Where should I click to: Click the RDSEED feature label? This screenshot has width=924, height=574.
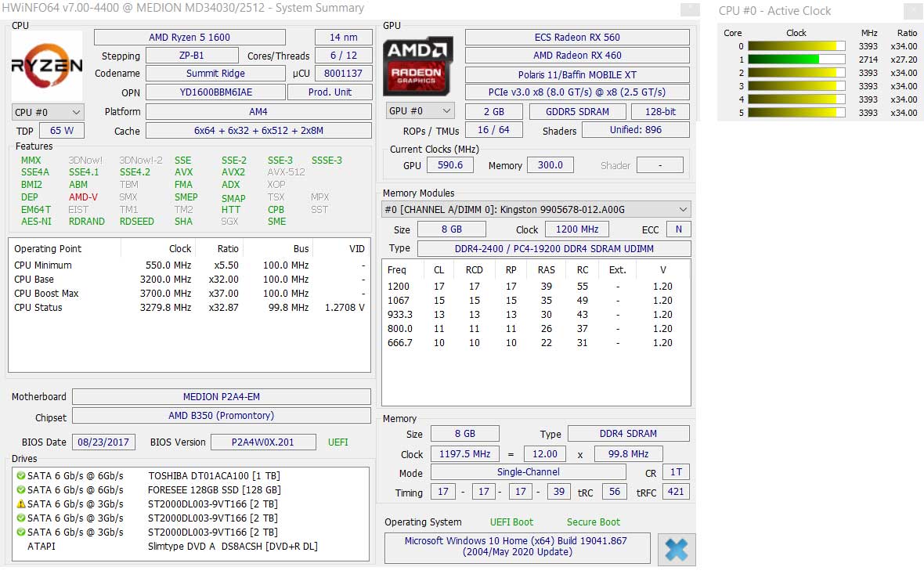click(137, 222)
